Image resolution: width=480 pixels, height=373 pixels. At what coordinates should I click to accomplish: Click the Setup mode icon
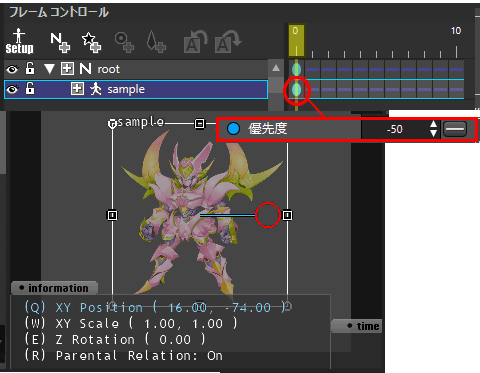pos(19,41)
